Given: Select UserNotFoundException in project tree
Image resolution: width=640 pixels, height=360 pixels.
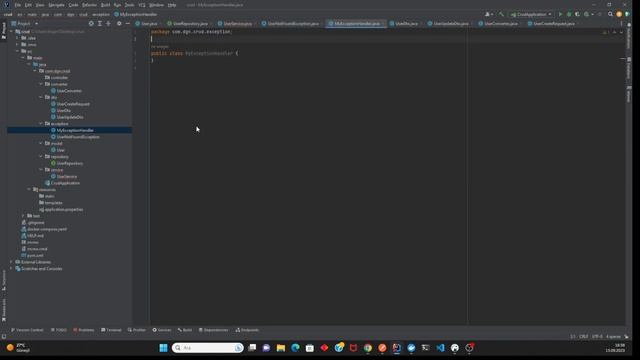Looking at the screenshot, I should [78, 137].
